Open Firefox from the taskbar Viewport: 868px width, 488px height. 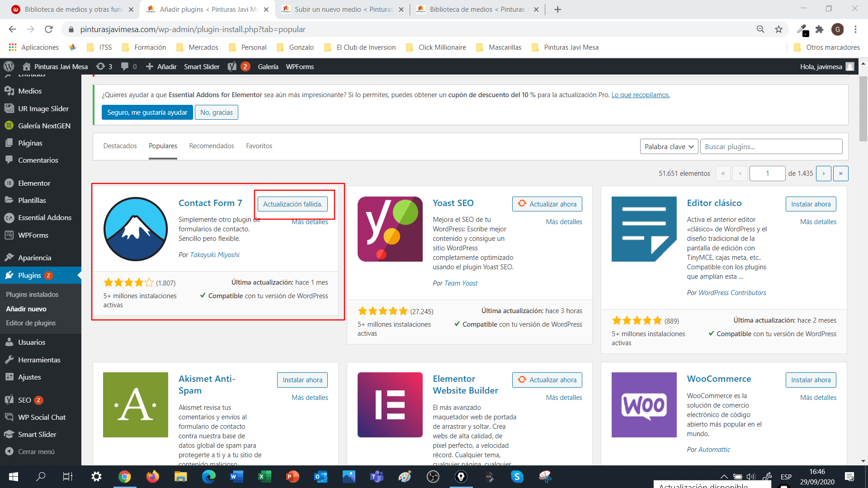[152, 477]
